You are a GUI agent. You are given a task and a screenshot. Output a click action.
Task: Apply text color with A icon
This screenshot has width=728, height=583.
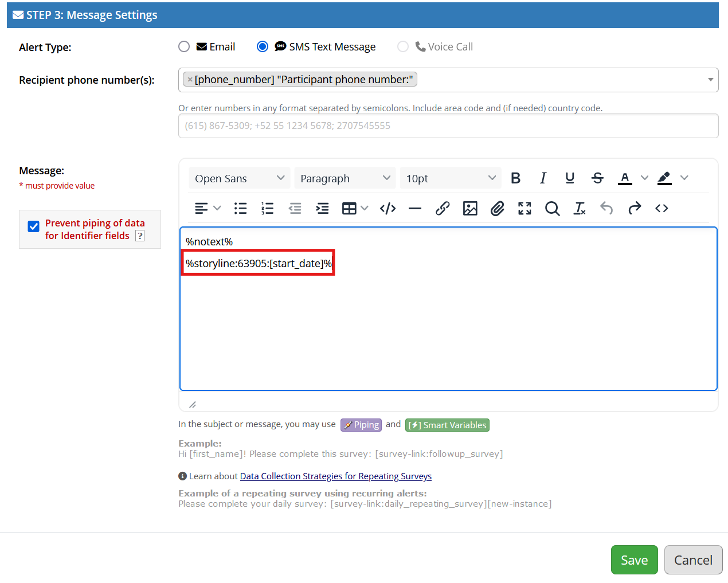(625, 178)
